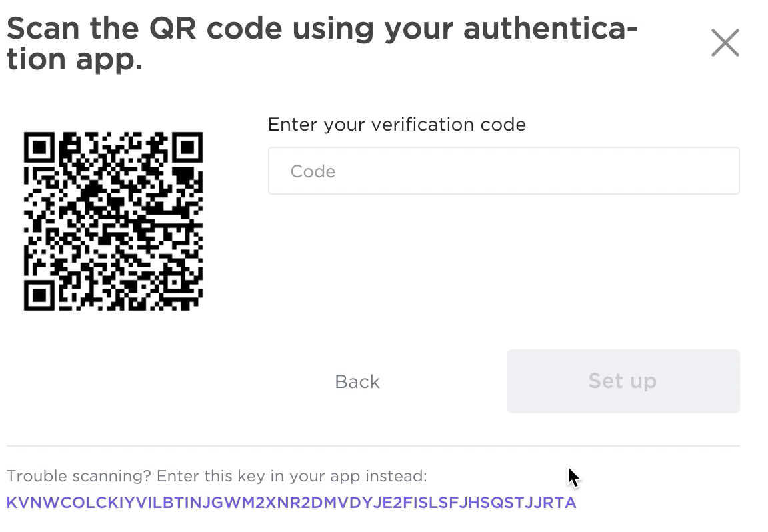This screenshot has width=768, height=532.
Task: Click the horizontal divider above 'Trouble scanning?'
Action: point(373,445)
